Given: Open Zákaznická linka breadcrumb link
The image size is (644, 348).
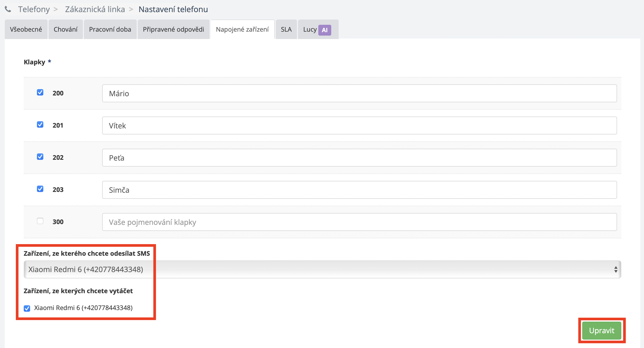Looking at the screenshot, I should 95,9.
